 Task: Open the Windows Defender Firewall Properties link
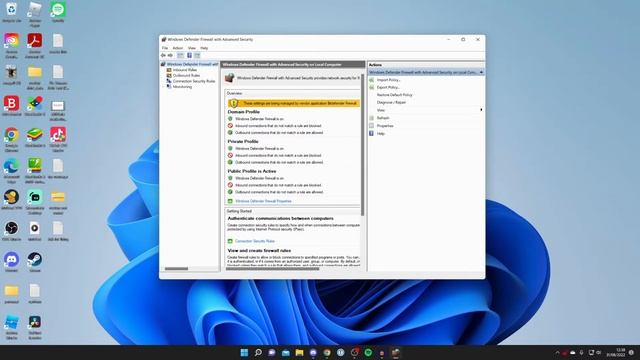click(x=263, y=201)
